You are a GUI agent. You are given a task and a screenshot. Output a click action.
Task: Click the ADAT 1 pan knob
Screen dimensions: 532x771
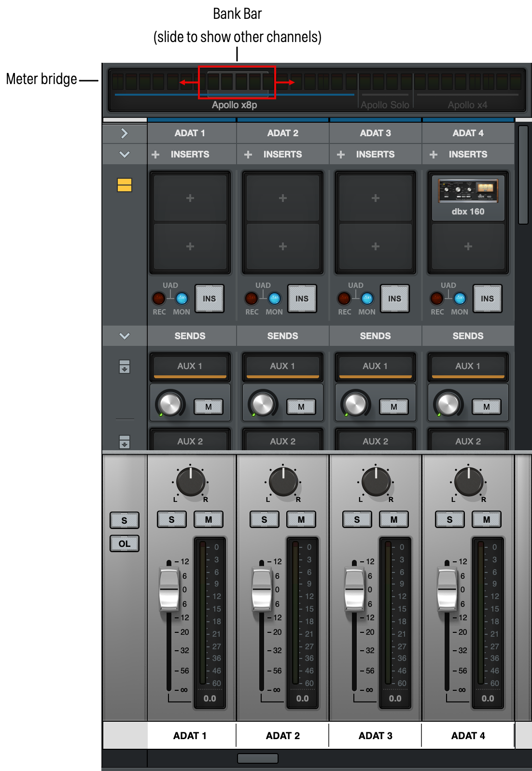point(191,482)
